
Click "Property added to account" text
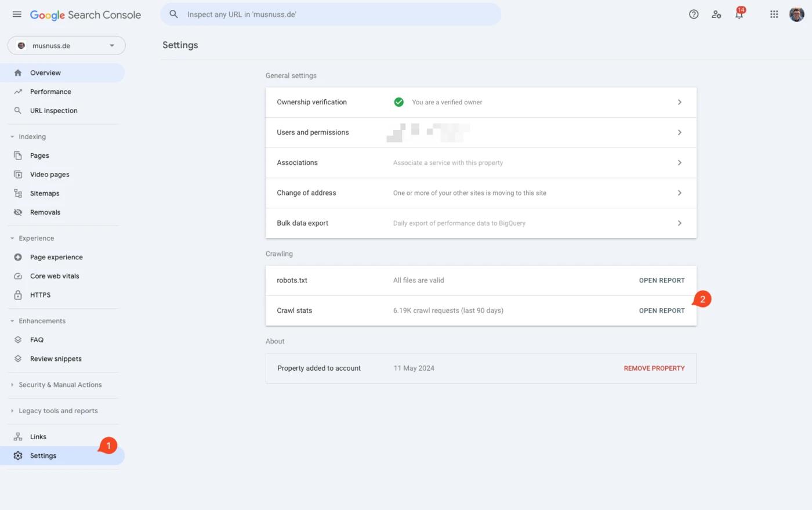point(319,368)
